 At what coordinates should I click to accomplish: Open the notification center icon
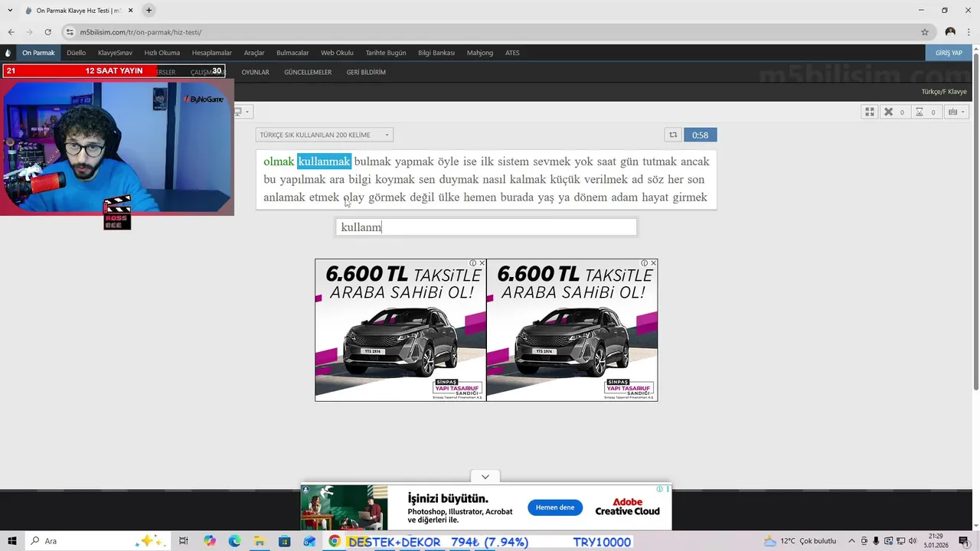[x=963, y=541]
